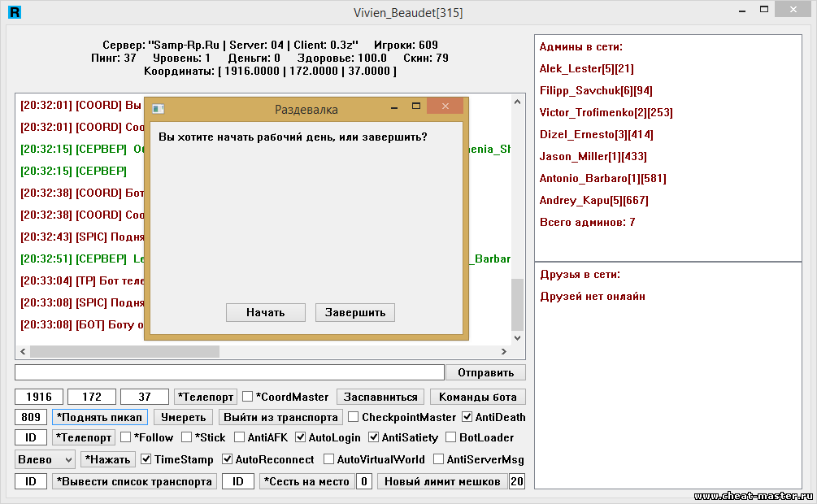Screen dimensions: 817x504
Task: Open the Влево direction dropdown
Action: tap(45, 459)
